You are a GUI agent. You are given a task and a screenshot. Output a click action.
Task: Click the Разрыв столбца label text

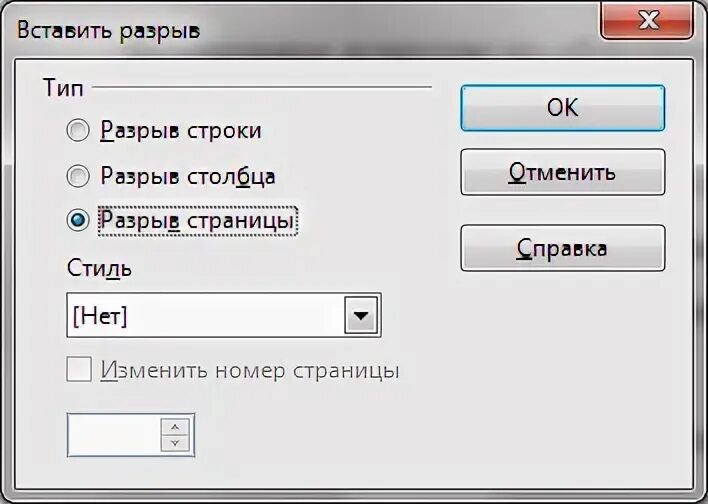click(188, 176)
